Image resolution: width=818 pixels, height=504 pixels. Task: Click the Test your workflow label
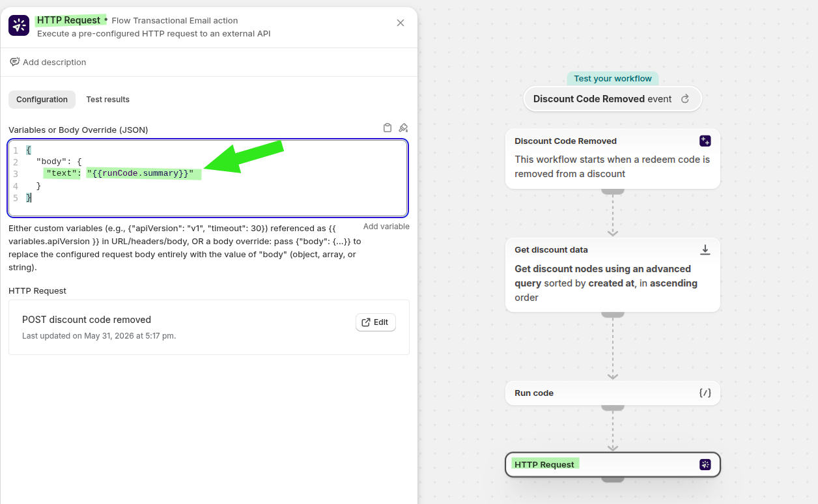click(613, 78)
